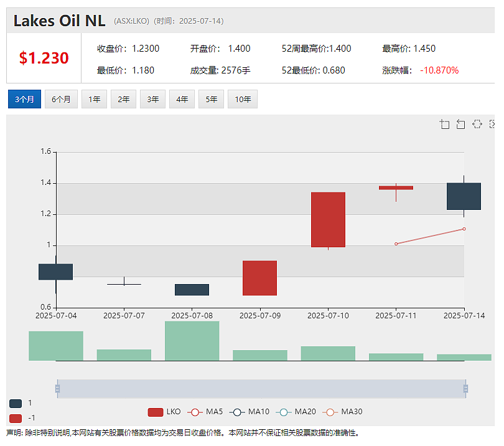Click the right handle of the data zoom slider
The height and width of the screenshot is (446, 504).
click(465, 389)
